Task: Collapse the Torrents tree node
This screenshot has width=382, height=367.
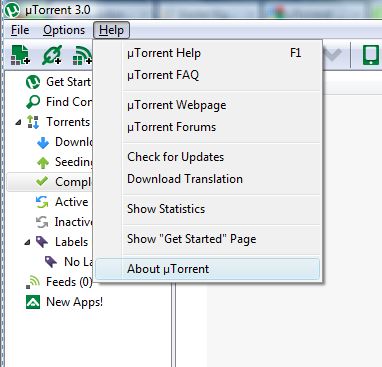Action: 19,123
